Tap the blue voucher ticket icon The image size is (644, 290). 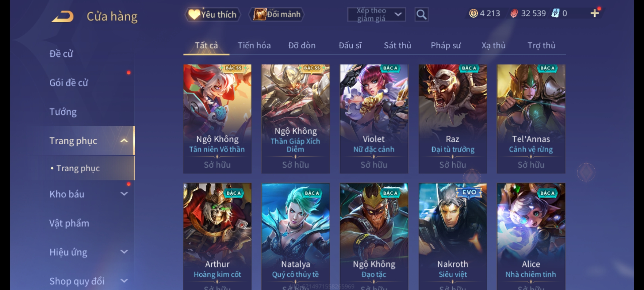[x=555, y=13]
